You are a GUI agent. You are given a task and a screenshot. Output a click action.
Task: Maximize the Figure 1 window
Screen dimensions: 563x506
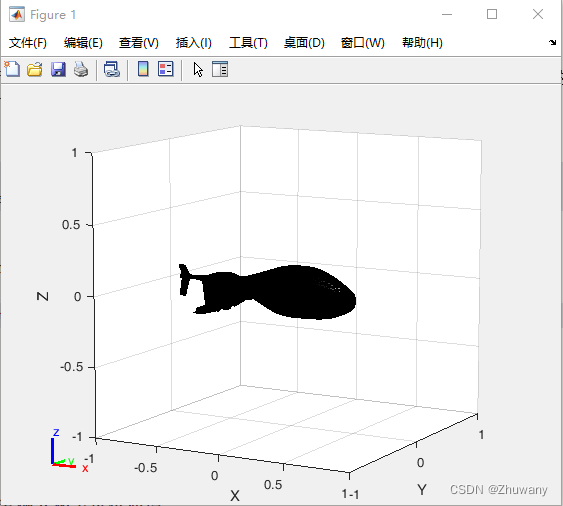click(492, 14)
